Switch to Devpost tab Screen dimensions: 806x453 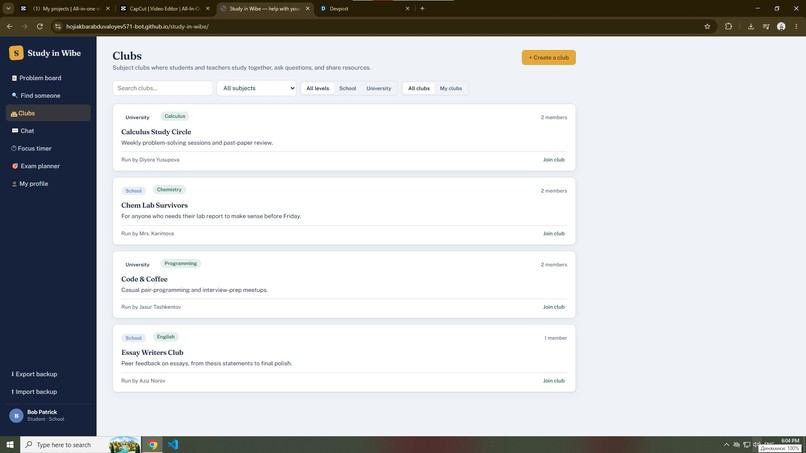tap(364, 9)
